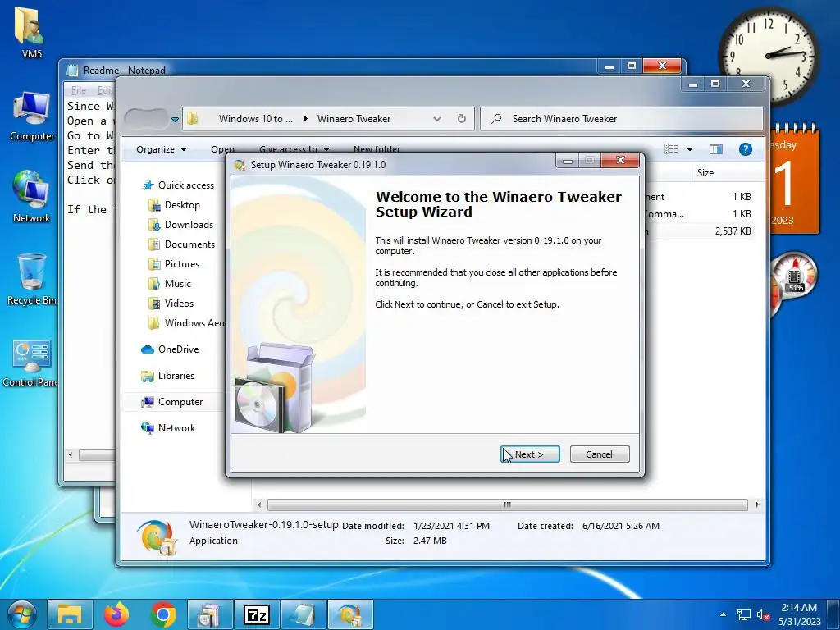Select Libraries in the navigation pane
Viewport: 840px width, 630px height.
(x=167, y=376)
